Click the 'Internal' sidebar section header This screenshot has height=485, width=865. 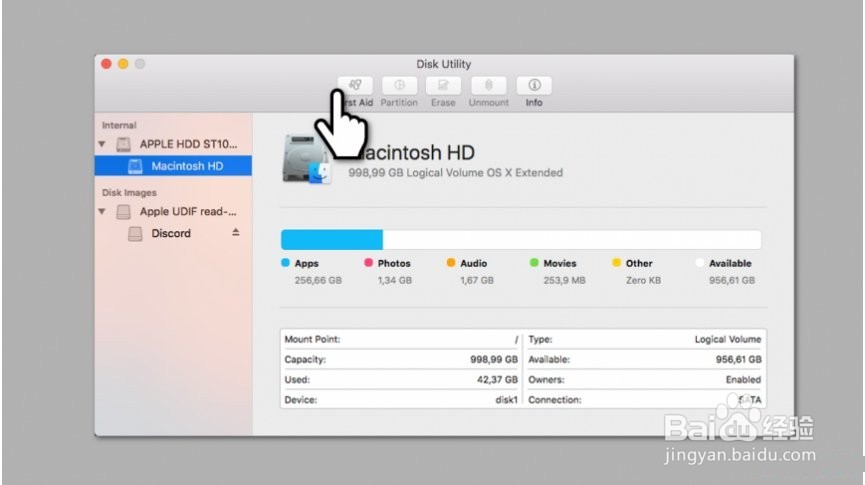point(119,125)
